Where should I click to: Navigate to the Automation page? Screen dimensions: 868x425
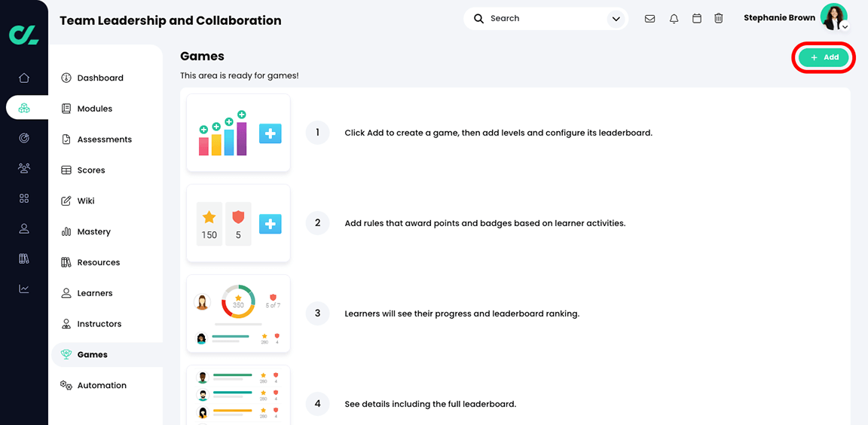tap(102, 385)
